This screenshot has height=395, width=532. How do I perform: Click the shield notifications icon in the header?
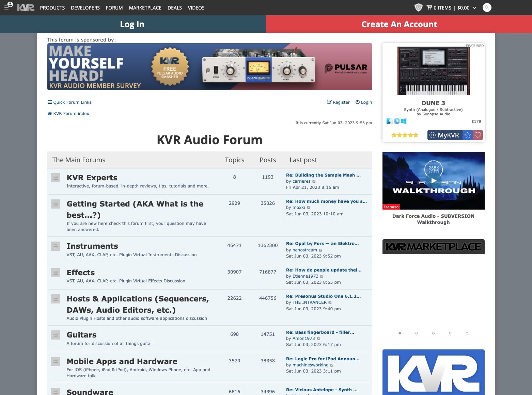(418, 7)
